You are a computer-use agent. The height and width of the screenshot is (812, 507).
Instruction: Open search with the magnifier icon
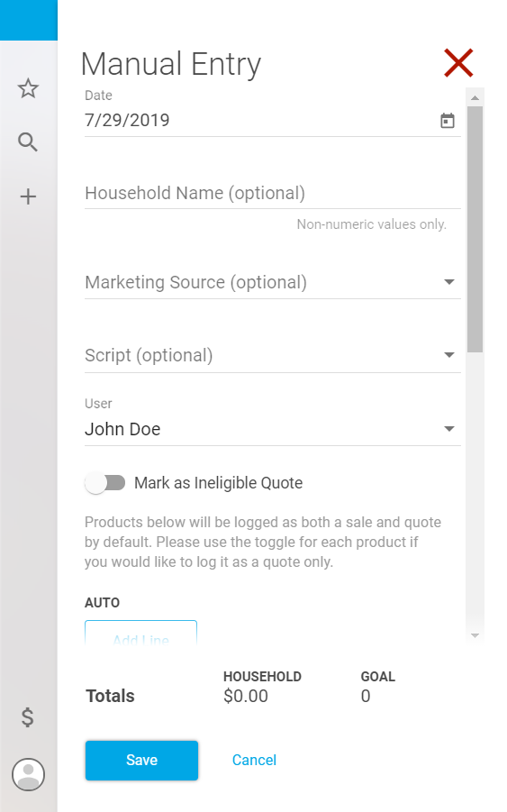[x=28, y=141]
